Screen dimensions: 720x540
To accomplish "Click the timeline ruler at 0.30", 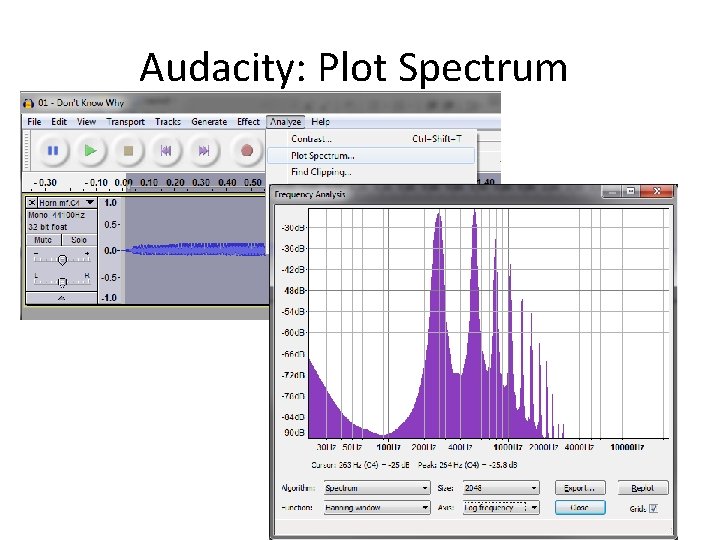I will coord(201,182).
